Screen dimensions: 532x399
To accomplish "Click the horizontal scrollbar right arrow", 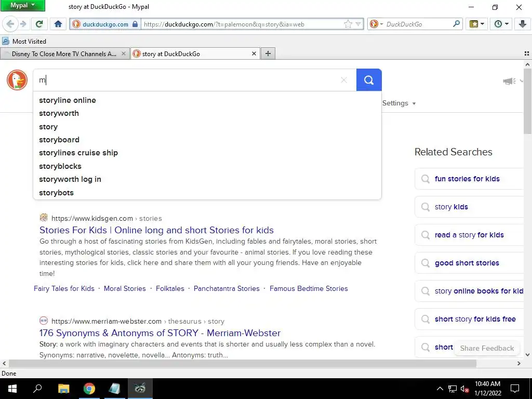I will pos(519,363).
